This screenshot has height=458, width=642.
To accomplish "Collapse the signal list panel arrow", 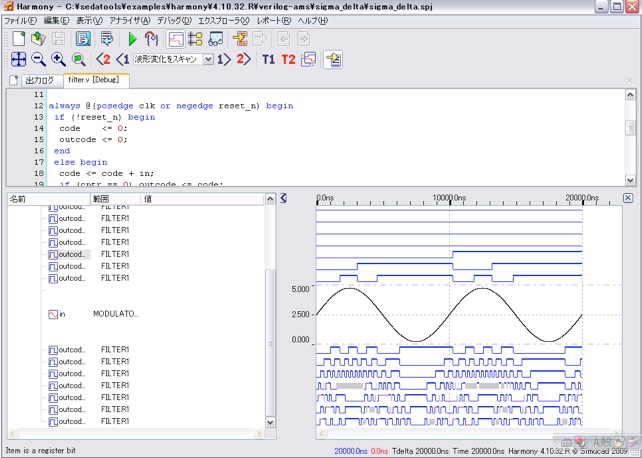I will pyautogui.click(x=283, y=198).
